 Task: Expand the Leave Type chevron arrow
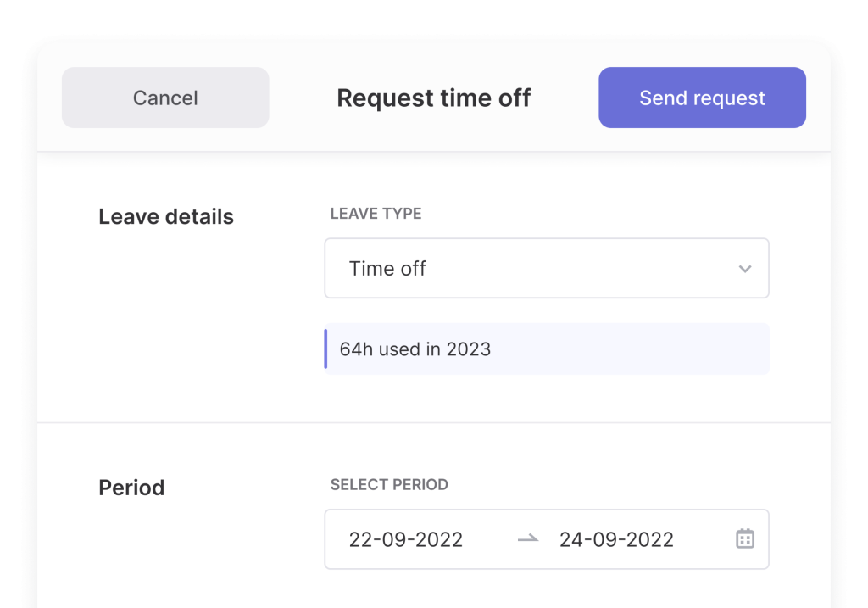coord(745,269)
